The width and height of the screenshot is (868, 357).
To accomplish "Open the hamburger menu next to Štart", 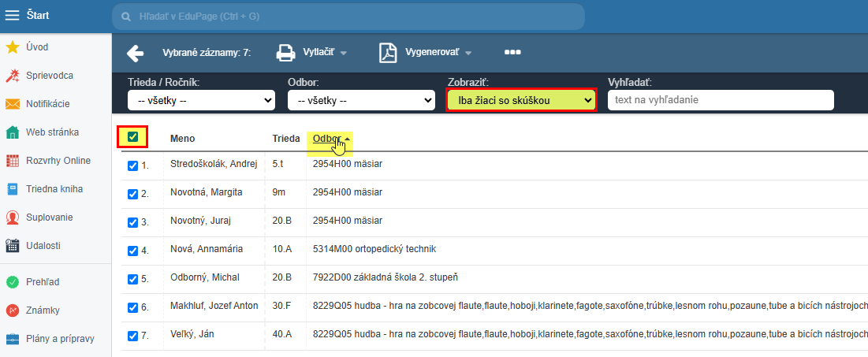I will 12,16.
